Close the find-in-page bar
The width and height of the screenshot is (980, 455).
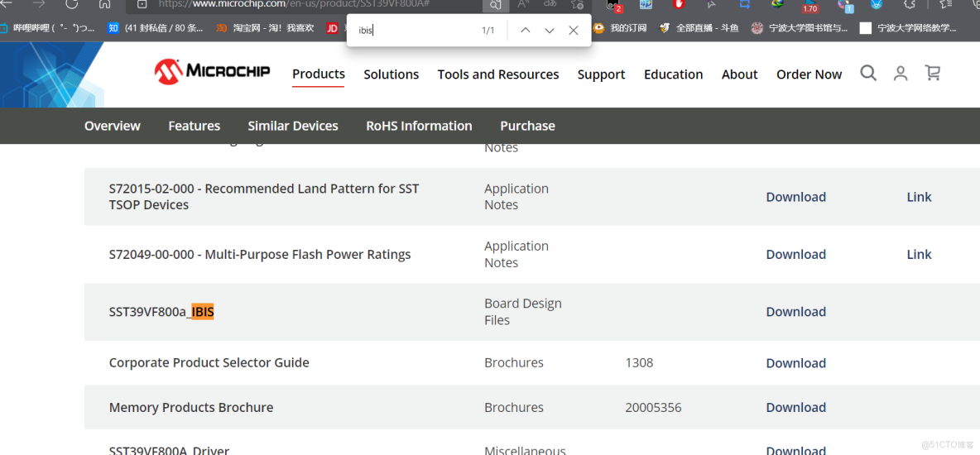coord(573,31)
